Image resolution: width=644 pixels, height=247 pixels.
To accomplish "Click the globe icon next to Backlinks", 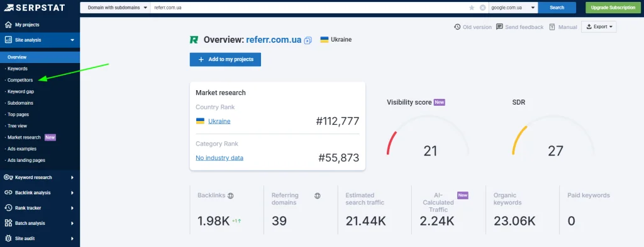I will click(x=231, y=195).
